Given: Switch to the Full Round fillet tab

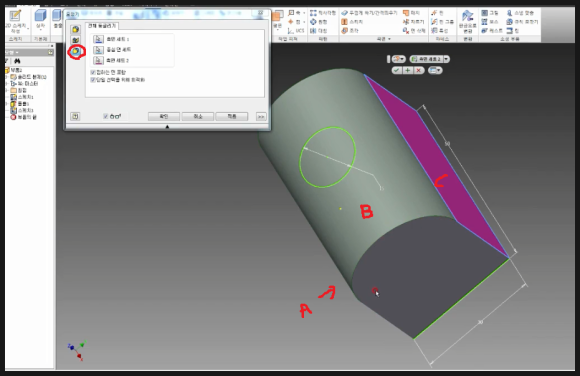Looking at the screenshot, I should point(102,26).
